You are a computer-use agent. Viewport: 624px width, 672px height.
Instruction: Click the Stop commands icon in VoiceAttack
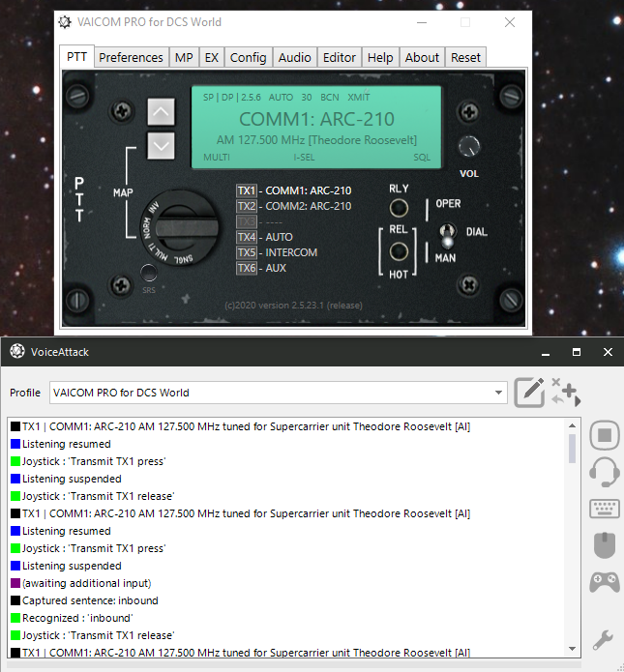point(605,435)
